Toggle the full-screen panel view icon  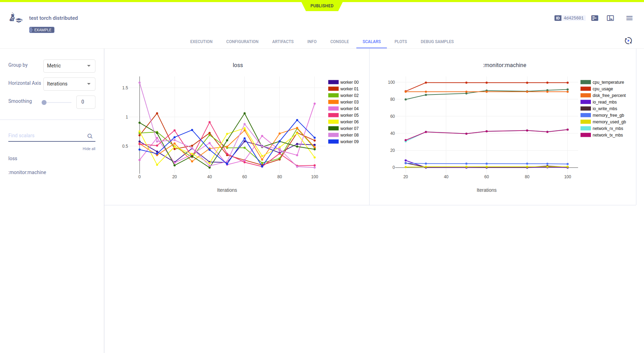[x=610, y=18]
